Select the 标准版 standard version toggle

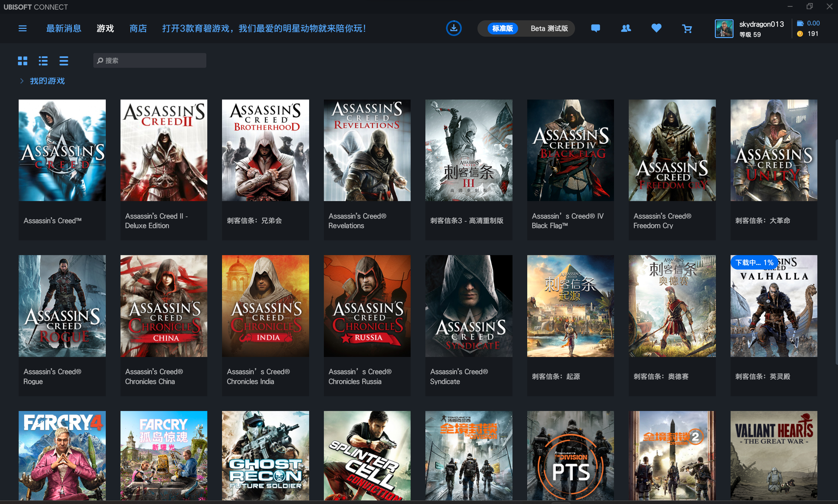click(x=503, y=28)
